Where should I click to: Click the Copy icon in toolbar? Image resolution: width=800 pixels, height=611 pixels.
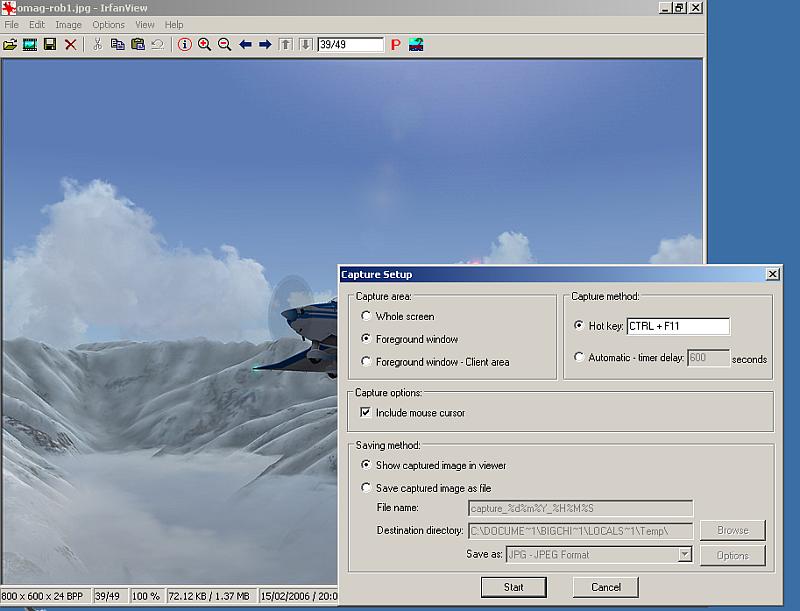pyautogui.click(x=117, y=45)
